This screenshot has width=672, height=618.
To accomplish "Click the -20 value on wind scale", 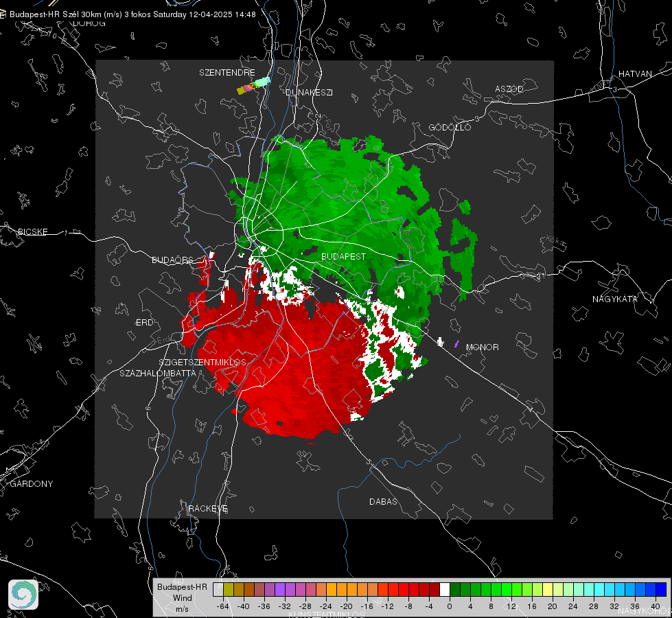I will coord(346,606).
